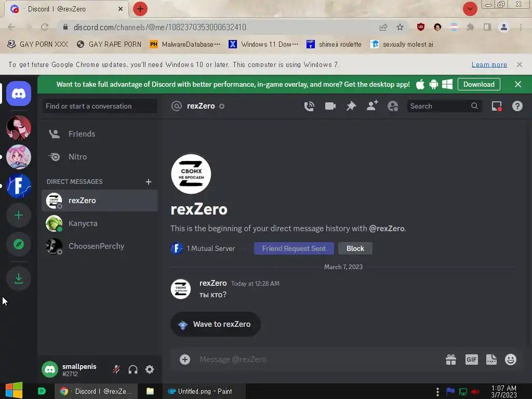Click Friend Request Sent button

294,248
